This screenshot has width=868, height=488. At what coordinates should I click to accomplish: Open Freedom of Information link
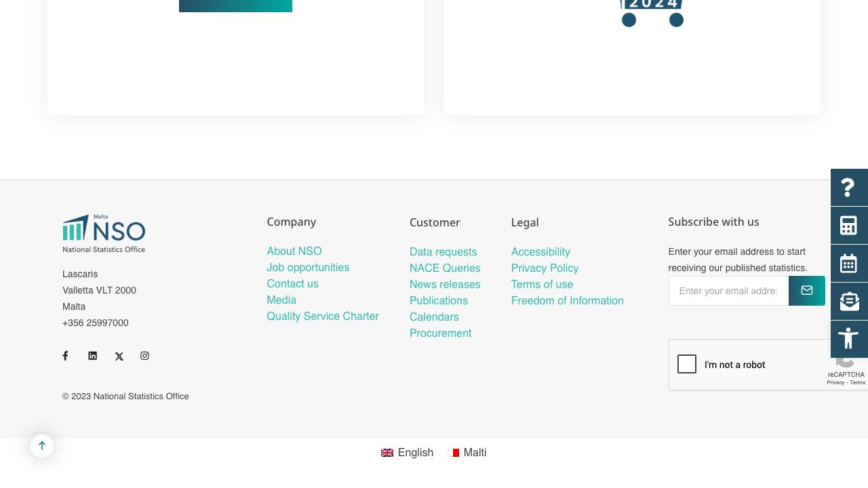[567, 301]
